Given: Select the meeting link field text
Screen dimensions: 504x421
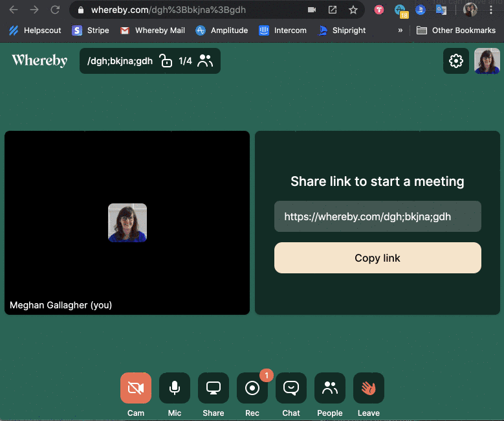Looking at the screenshot, I should point(378,216).
